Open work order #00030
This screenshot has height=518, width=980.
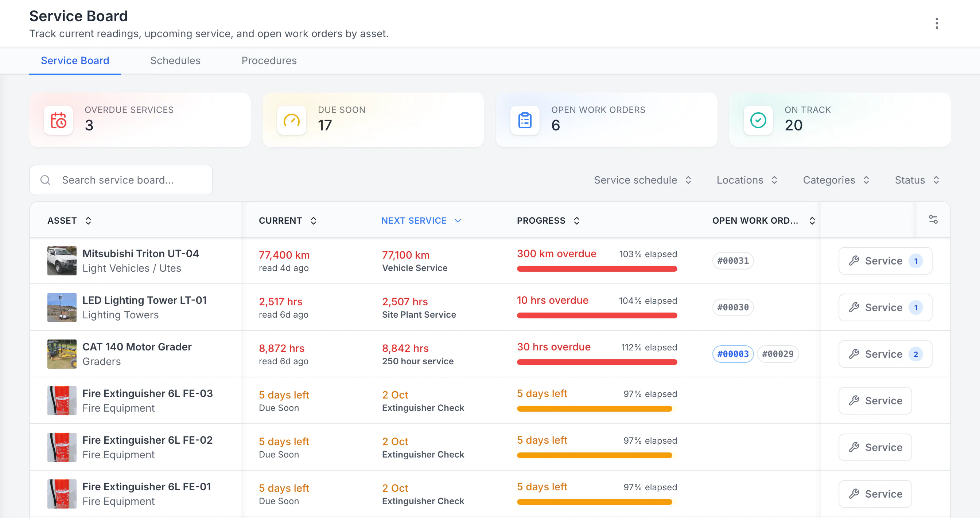click(x=733, y=307)
